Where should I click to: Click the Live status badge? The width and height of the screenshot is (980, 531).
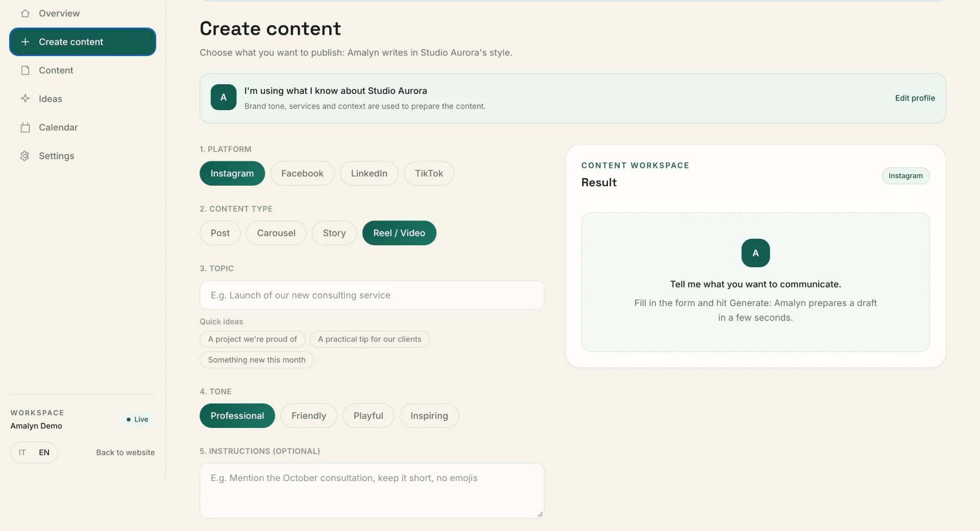(137, 419)
